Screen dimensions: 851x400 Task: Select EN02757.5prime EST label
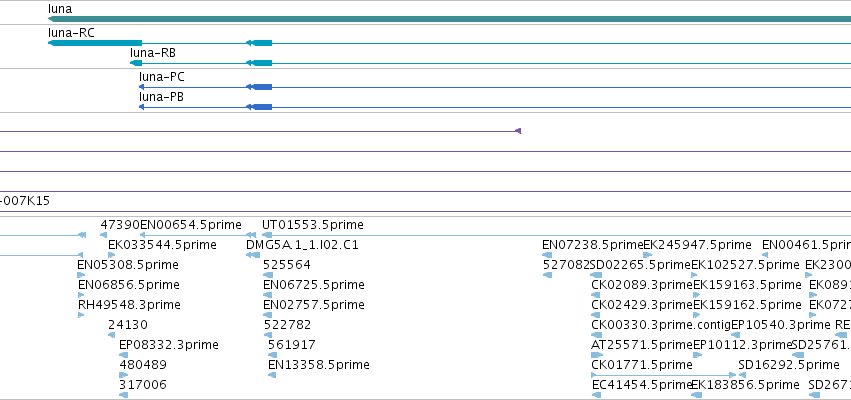(314, 305)
